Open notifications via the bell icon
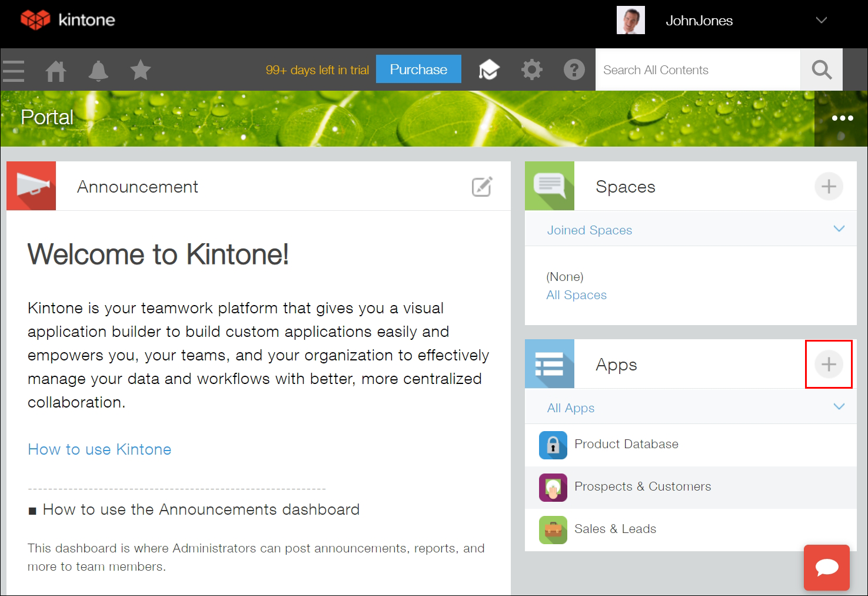 (x=98, y=69)
